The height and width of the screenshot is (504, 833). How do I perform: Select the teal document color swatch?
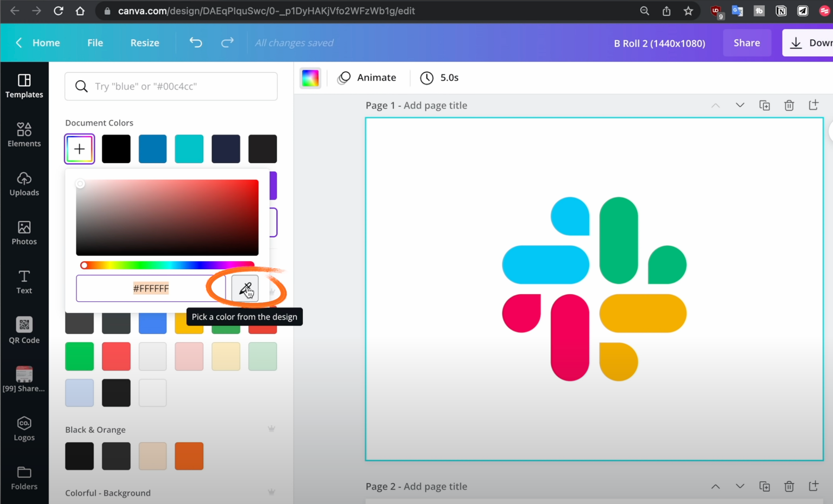[189, 149]
